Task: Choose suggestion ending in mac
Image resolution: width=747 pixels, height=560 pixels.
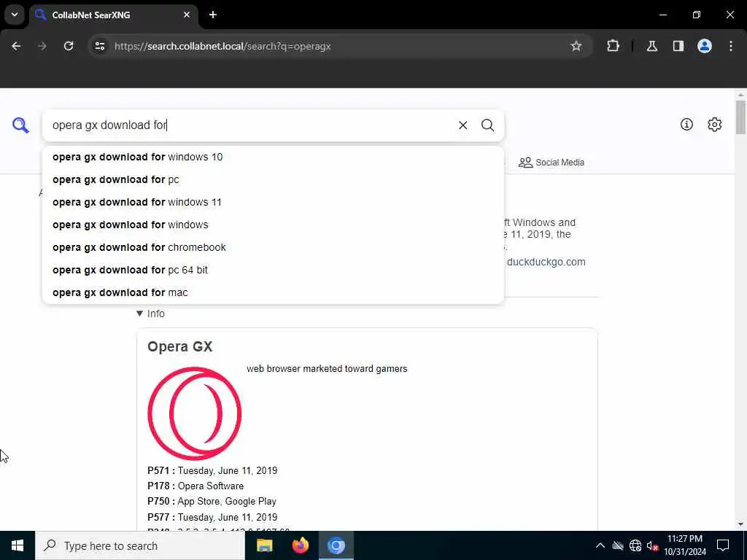Action: click(x=273, y=292)
